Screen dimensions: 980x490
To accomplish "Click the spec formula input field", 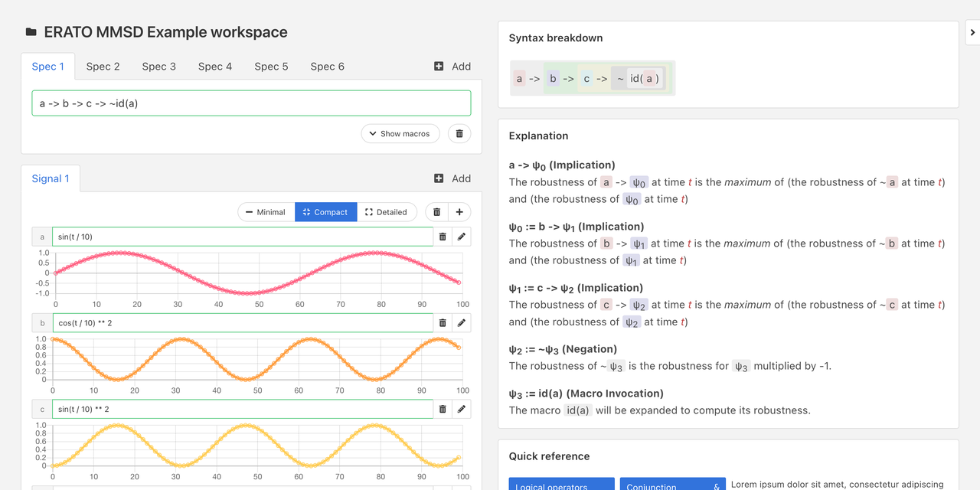I will [x=251, y=103].
